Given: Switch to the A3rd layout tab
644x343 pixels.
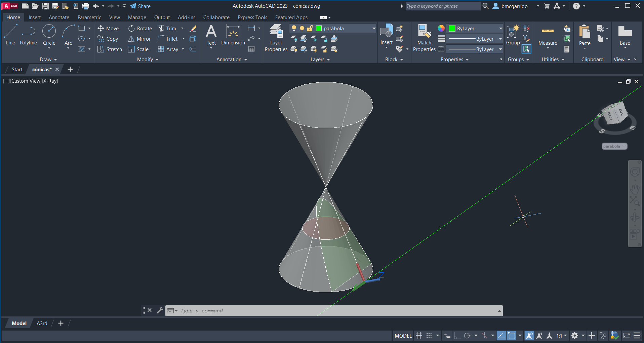Looking at the screenshot, I should tap(42, 323).
